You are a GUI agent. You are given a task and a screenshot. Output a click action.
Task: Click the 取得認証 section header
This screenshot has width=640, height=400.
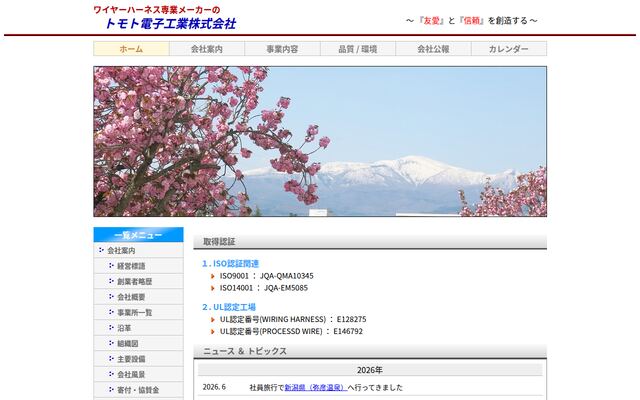tap(370, 242)
